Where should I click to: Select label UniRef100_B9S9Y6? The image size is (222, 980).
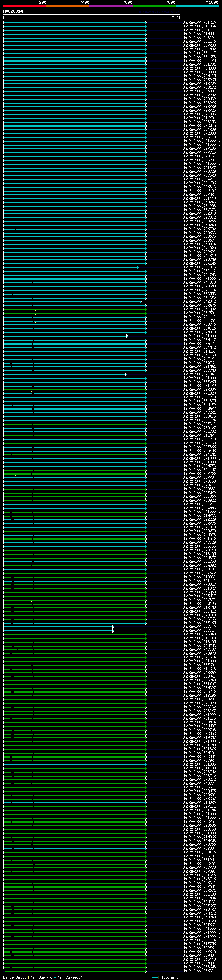point(199,103)
